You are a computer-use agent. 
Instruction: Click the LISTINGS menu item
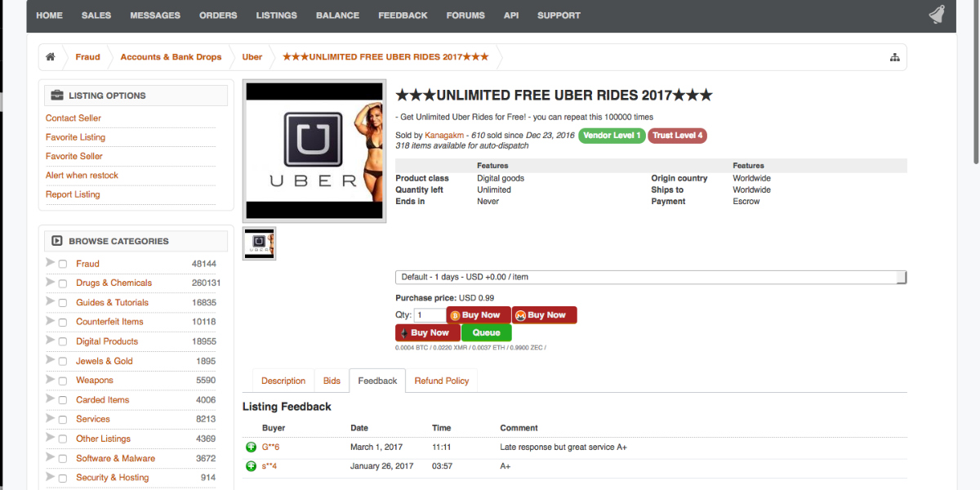[x=277, y=16]
